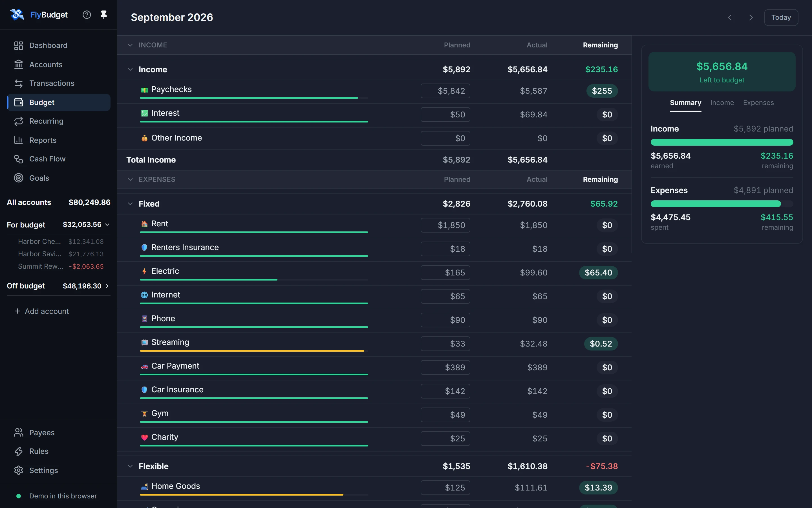
Task: Click the FlyBudget logo icon
Action: [17, 14]
